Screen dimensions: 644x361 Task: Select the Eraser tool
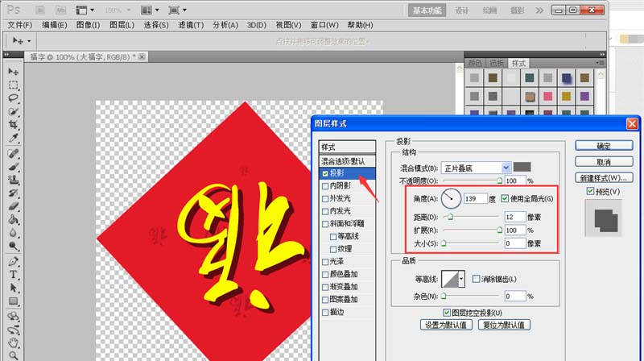point(13,206)
